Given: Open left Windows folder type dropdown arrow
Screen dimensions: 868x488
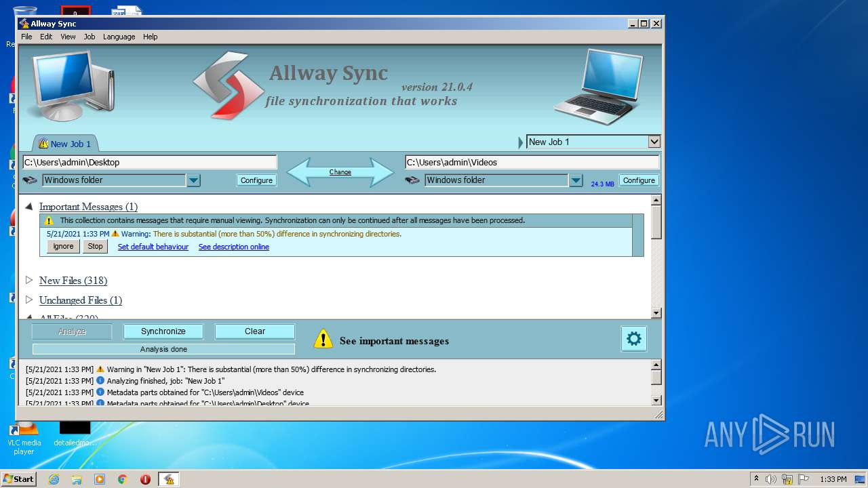Looking at the screenshot, I should pyautogui.click(x=194, y=180).
